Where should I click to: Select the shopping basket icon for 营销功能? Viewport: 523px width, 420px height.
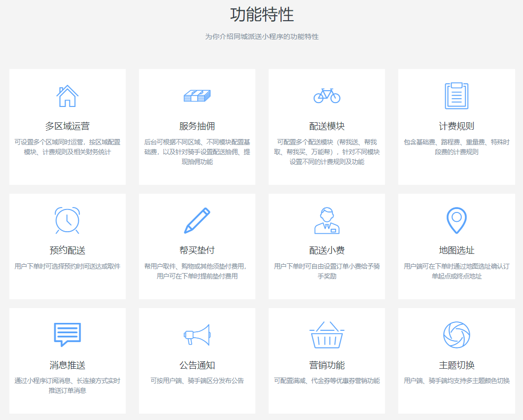(327, 335)
